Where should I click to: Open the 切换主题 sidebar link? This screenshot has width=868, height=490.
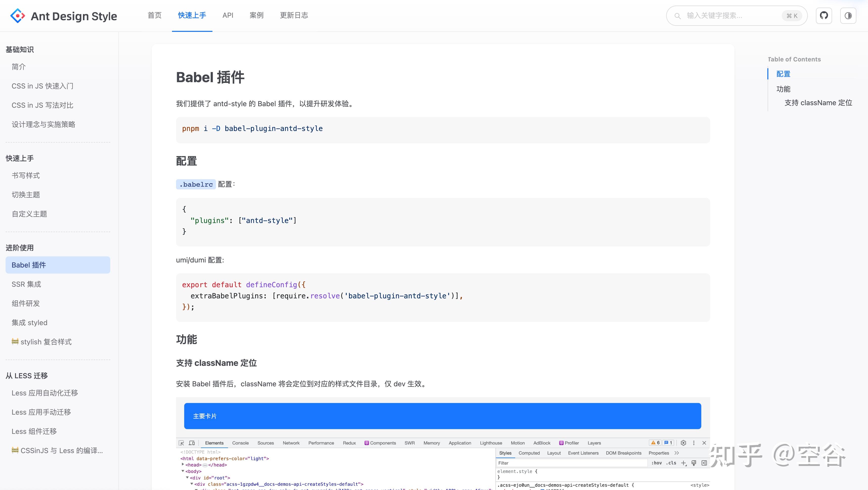click(x=26, y=195)
